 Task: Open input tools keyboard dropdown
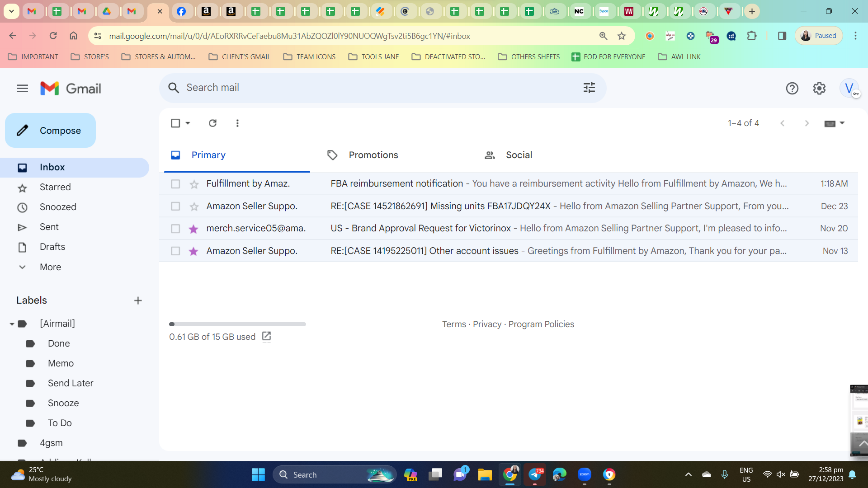pos(835,123)
